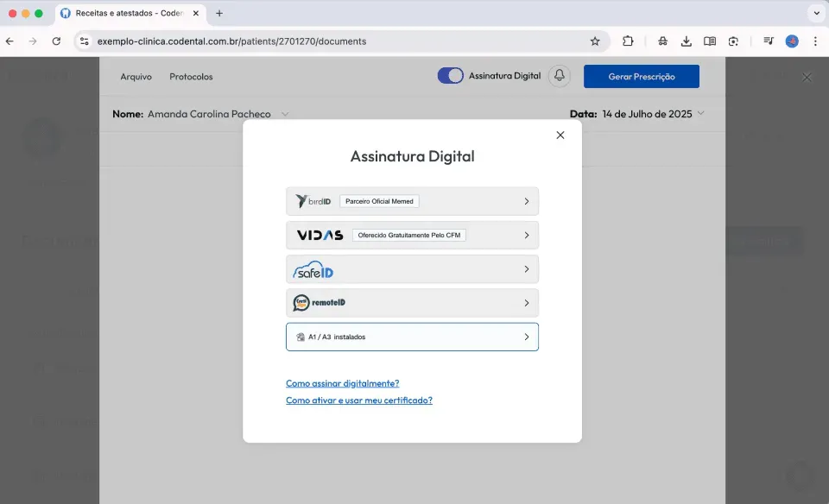Close the 'Receitas e atestados' tab
This screenshot has width=829, height=504.
tap(196, 13)
